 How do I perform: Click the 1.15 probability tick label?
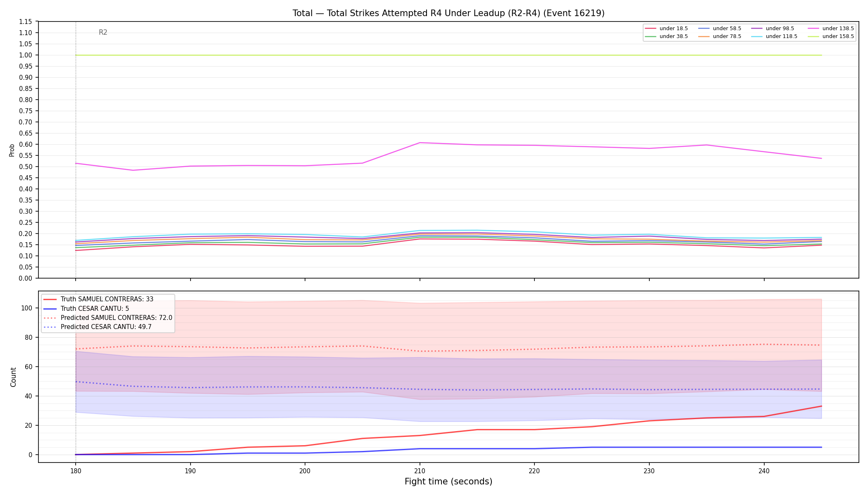coord(26,21)
